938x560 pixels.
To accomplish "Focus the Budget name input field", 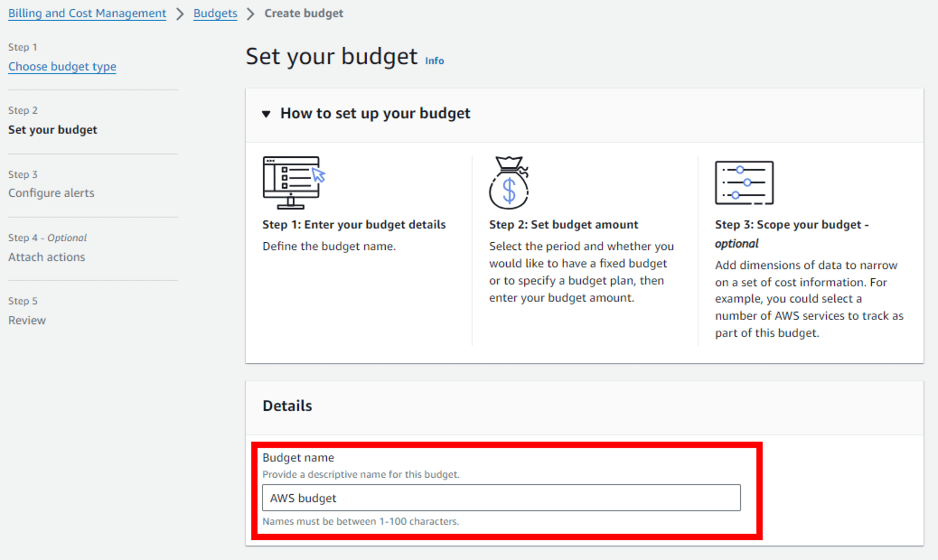I will [501, 498].
